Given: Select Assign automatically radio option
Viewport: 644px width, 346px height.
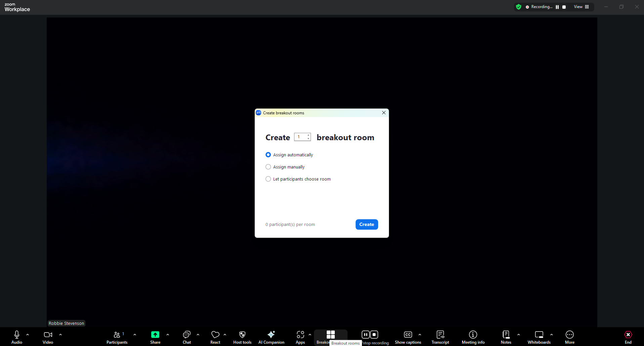Looking at the screenshot, I should point(268,155).
